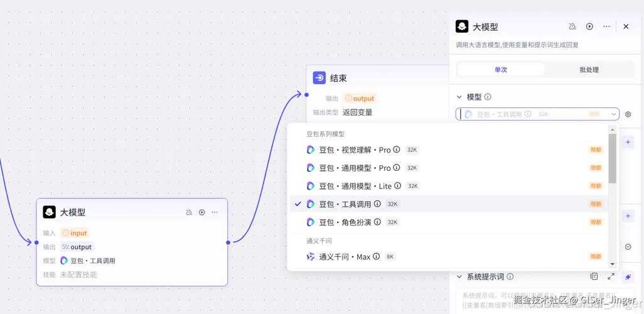Select 豆包·通用模型·Lite model

coord(449,186)
